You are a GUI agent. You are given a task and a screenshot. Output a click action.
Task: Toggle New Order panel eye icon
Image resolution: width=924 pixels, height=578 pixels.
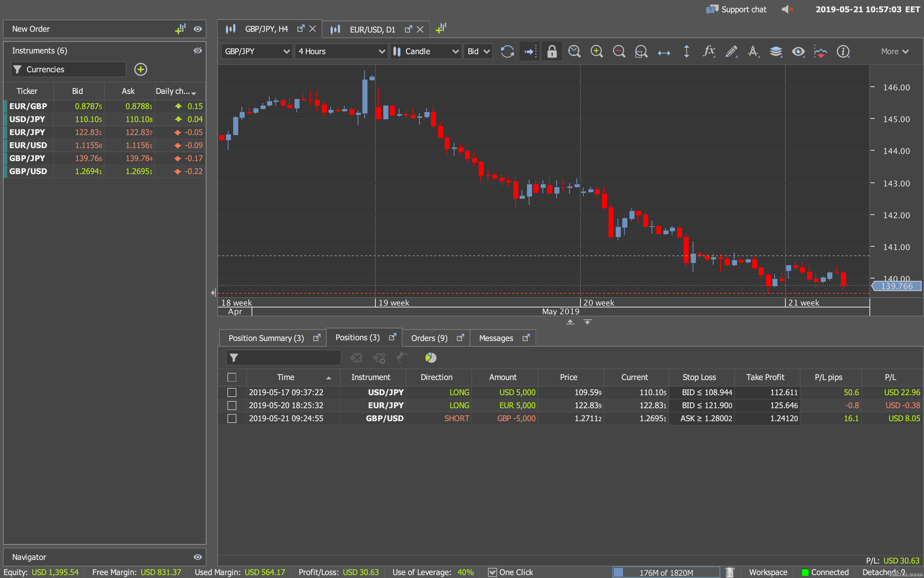coord(197,29)
